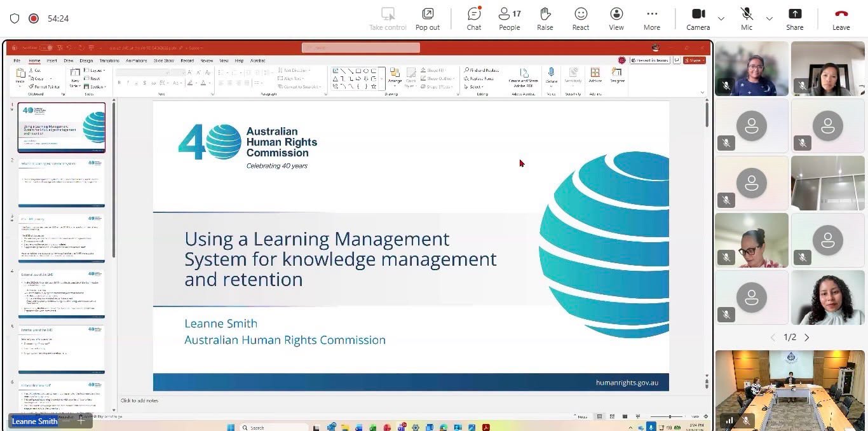Open the Review ribbon tab

[x=207, y=60]
